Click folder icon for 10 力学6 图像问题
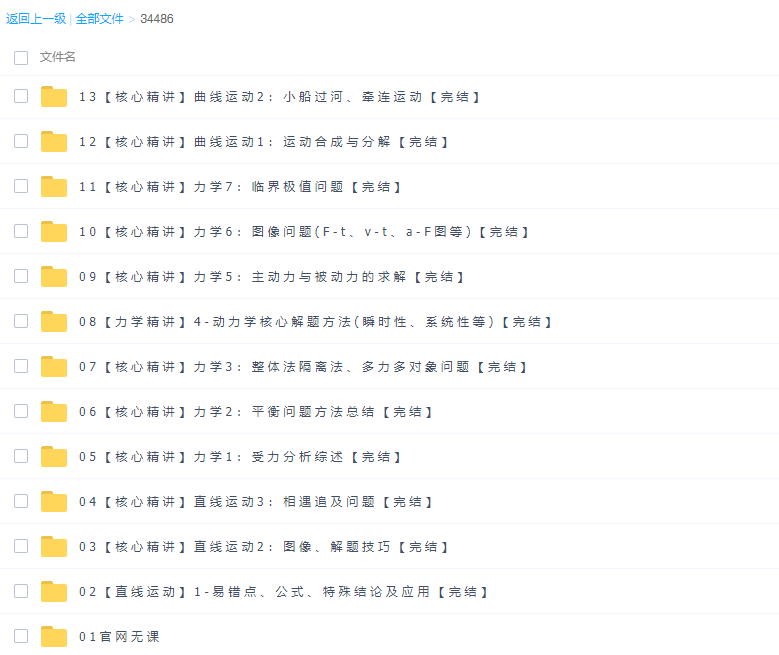Viewport: 779px width, 655px height. pos(54,232)
